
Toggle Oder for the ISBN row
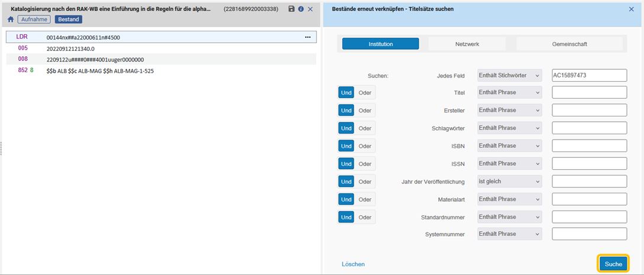[x=365, y=146]
